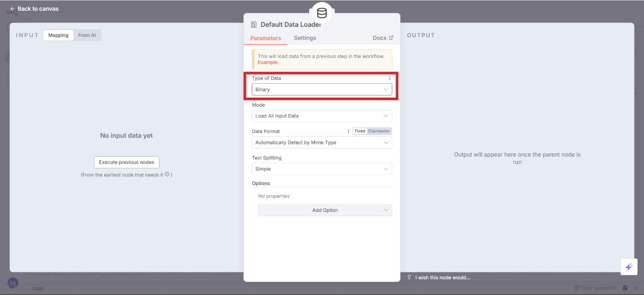The image size is (644, 295).
Task: Click the help question mark under Execute button
Action: point(167,174)
